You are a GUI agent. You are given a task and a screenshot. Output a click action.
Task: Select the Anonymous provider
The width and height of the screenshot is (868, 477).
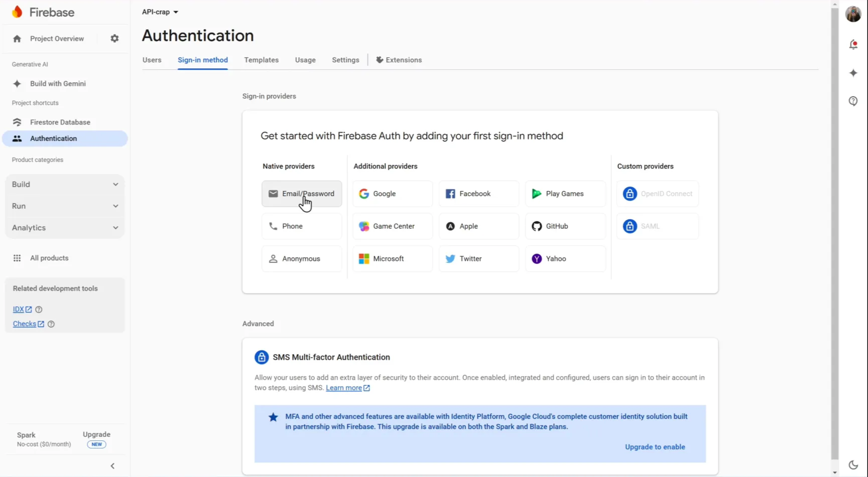click(302, 259)
